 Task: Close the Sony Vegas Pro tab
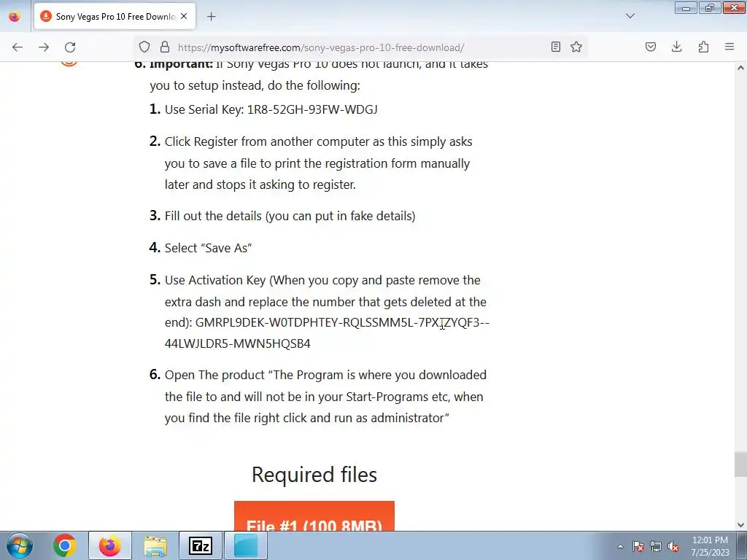(184, 16)
